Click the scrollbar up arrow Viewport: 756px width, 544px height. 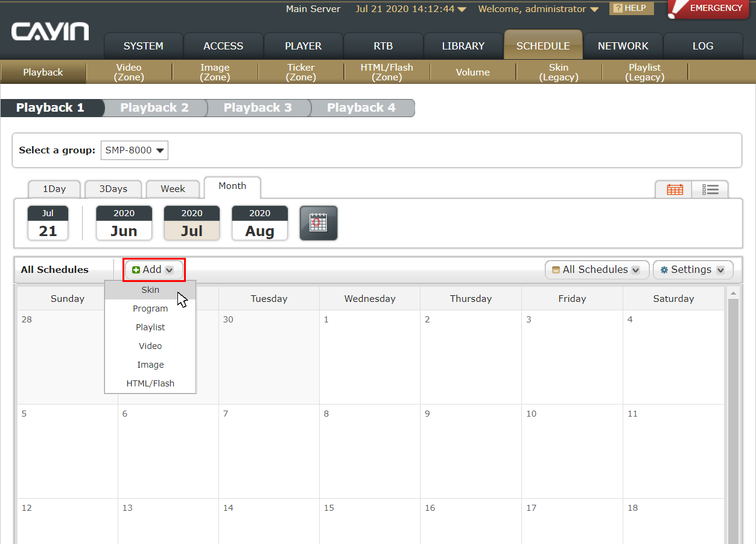[733, 293]
